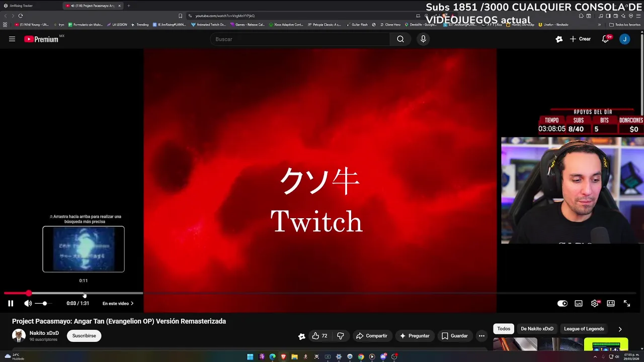Screen dimensions: 644x362
Task: Click the seek preview thumbnail
Action: pos(84,249)
